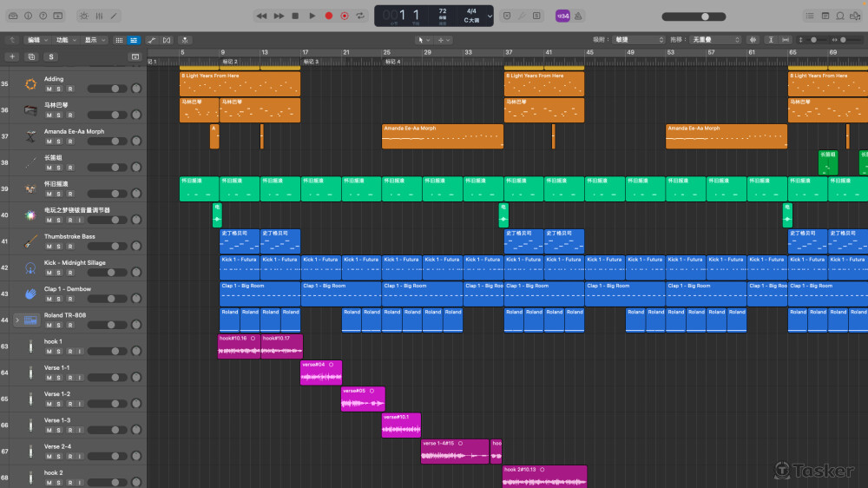Viewport: 868px width, 488px height.
Task: Open the 吸附 snap dropdown
Action: [638, 40]
